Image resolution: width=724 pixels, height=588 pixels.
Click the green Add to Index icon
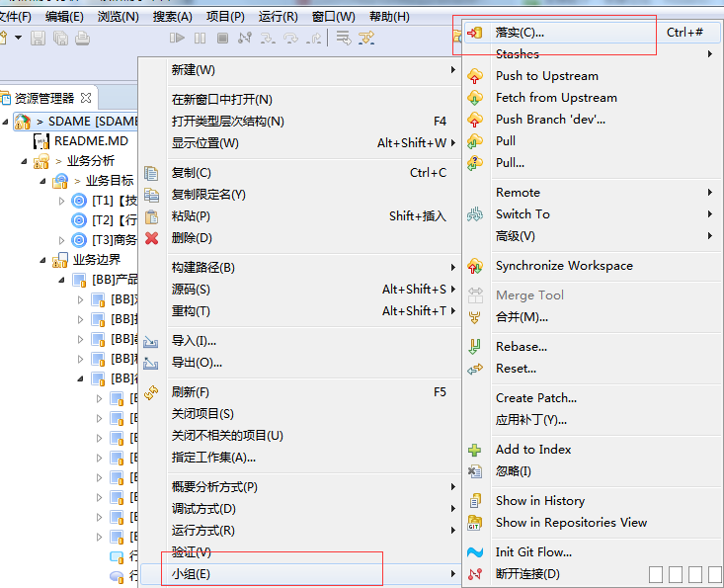[475, 450]
